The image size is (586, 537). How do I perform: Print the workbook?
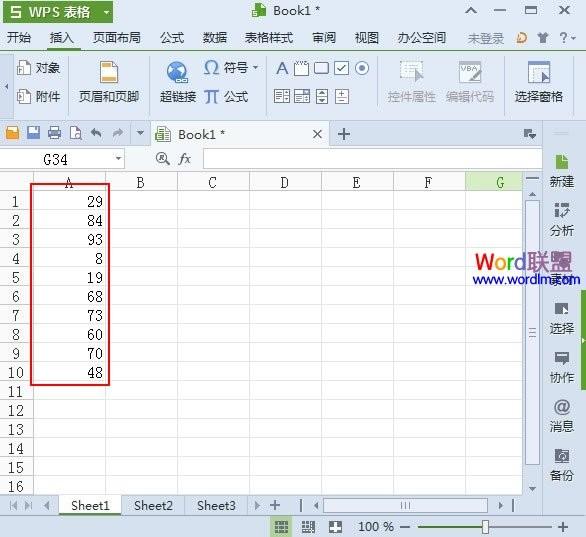pos(55,133)
